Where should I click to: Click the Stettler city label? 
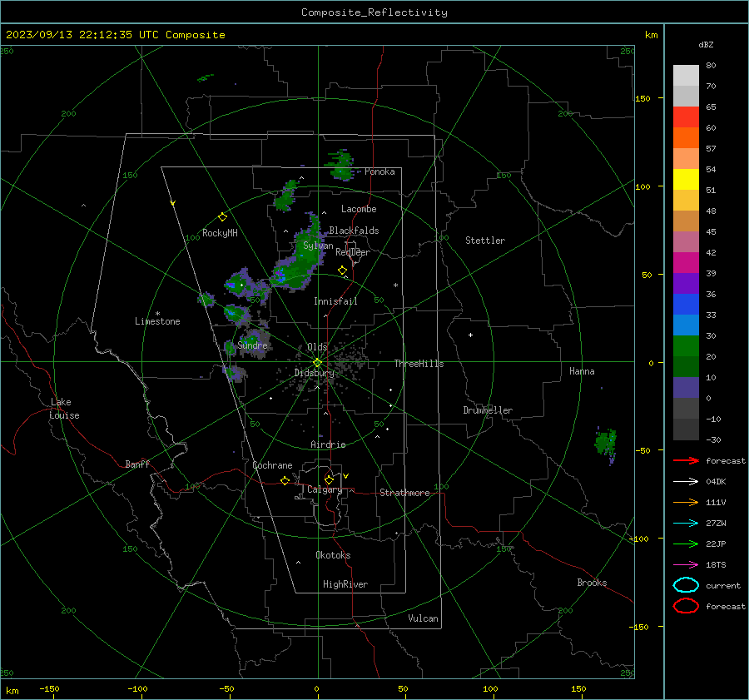pyautogui.click(x=485, y=241)
